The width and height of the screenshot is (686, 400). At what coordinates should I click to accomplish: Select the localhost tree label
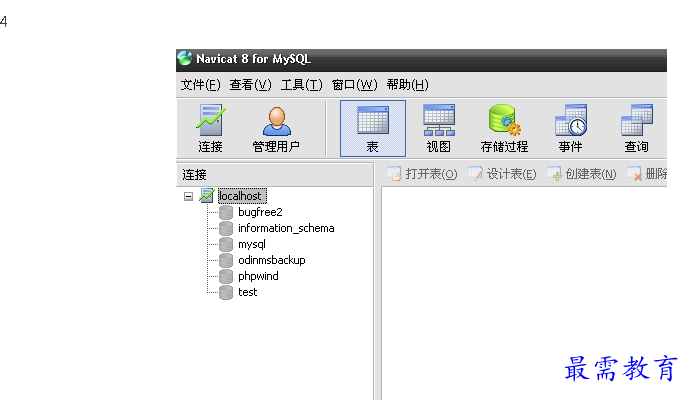pyautogui.click(x=242, y=196)
